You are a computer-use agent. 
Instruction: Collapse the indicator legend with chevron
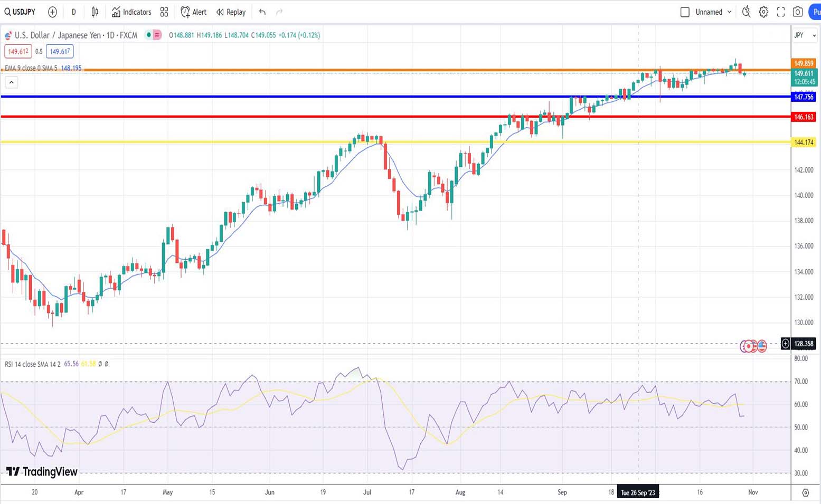click(x=11, y=82)
